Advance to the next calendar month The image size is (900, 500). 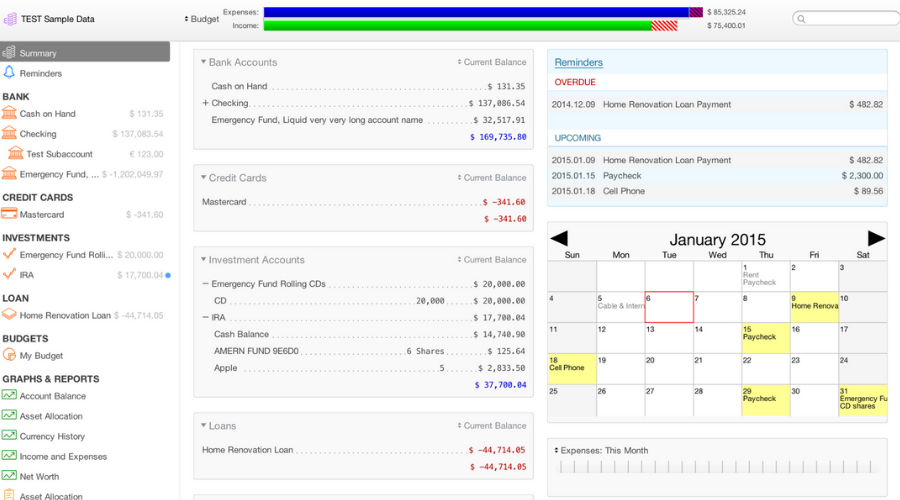pos(876,239)
